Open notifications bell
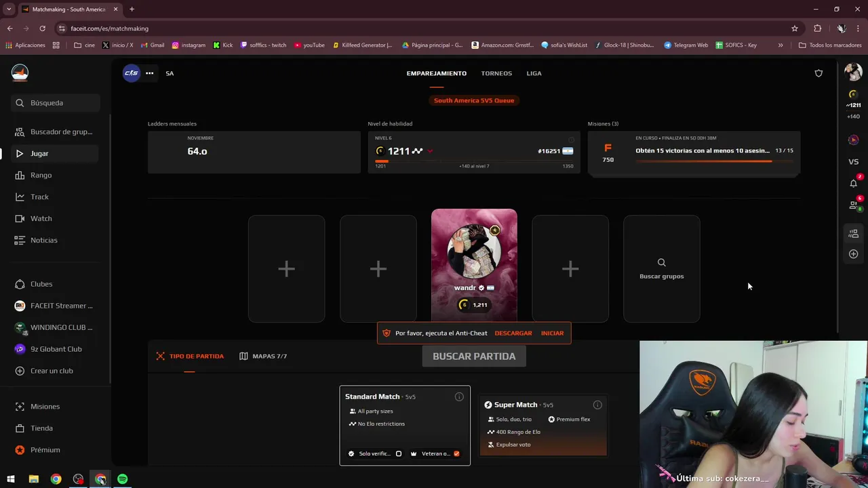The image size is (868, 488). (x=853, y=183)
